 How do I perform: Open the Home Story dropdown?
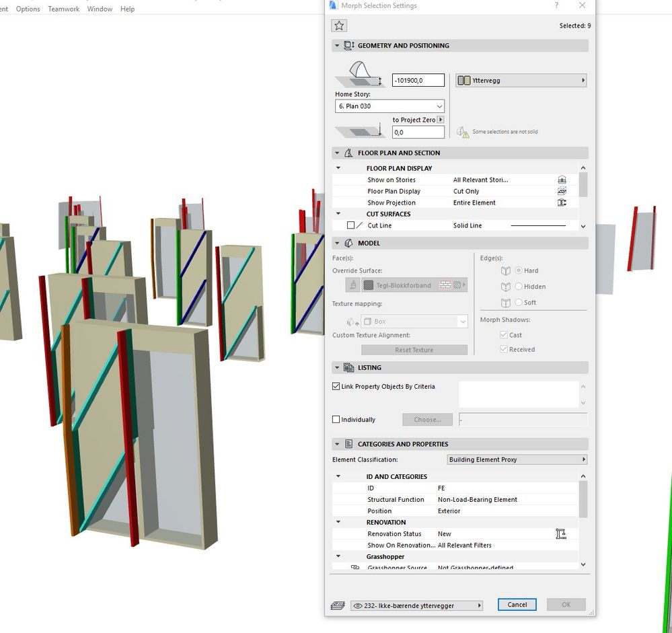[x=389, y=106]
